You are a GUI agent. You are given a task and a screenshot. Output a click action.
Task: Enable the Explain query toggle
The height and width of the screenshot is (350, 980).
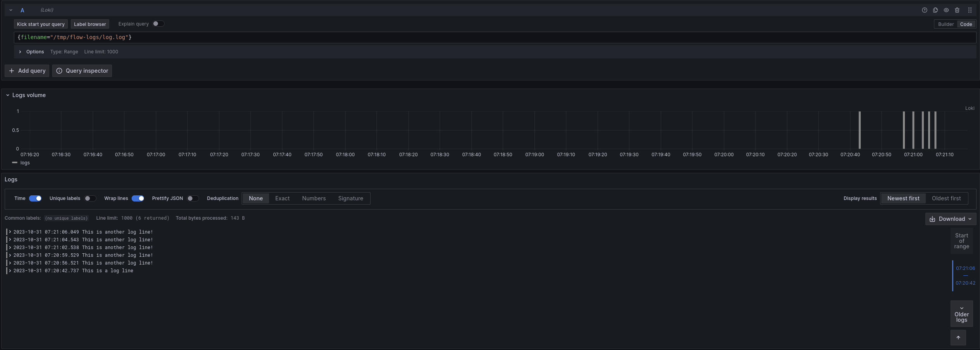click(158, 24)
